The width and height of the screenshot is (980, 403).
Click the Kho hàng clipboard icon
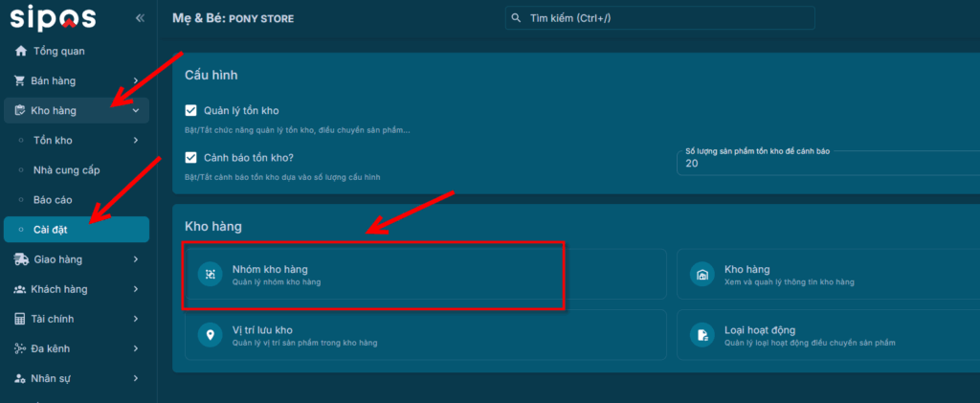(x=19, y=111)
